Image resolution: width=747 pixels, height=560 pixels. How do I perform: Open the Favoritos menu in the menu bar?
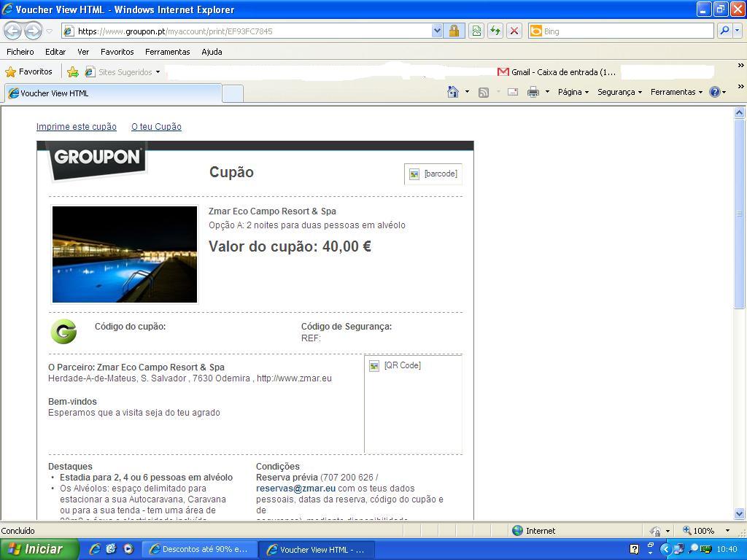(x=117, y=52)
